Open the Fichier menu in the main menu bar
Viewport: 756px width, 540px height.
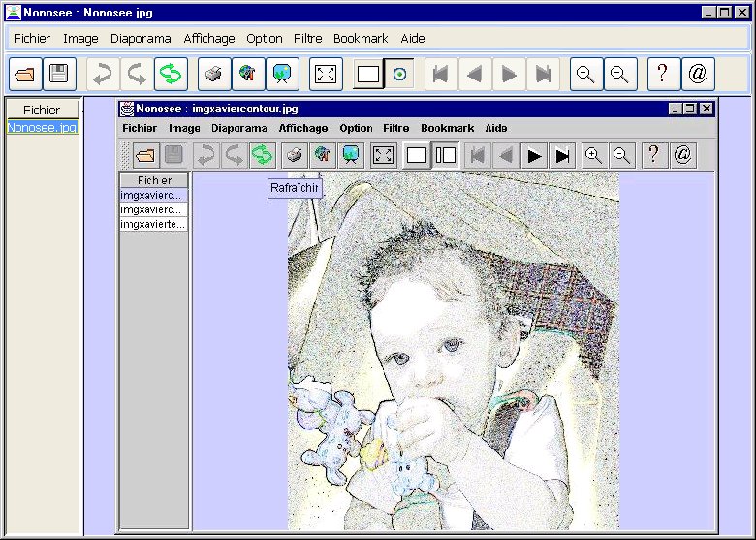tap(32, 39)
